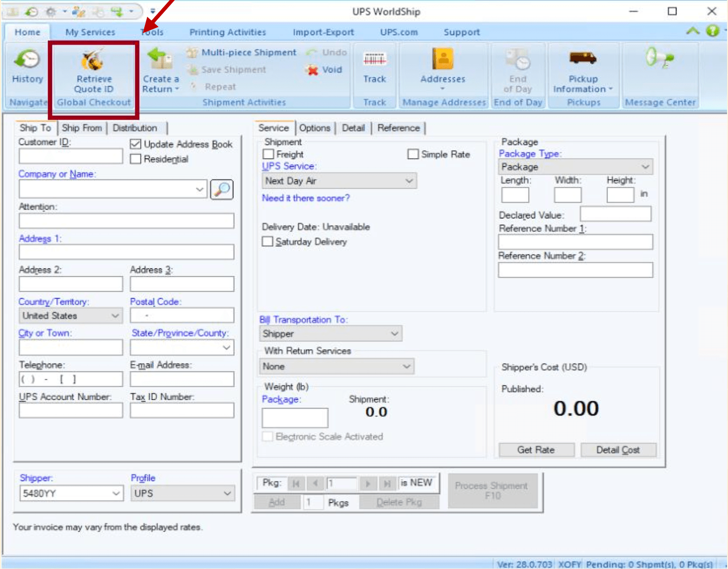Click the Repeat shipment icon
728x569 pixels.
point(194,87)
